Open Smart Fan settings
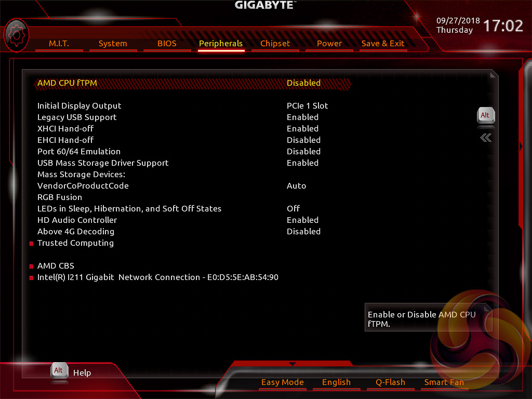This screenshot has height=399, width=532. coord(444,382)
